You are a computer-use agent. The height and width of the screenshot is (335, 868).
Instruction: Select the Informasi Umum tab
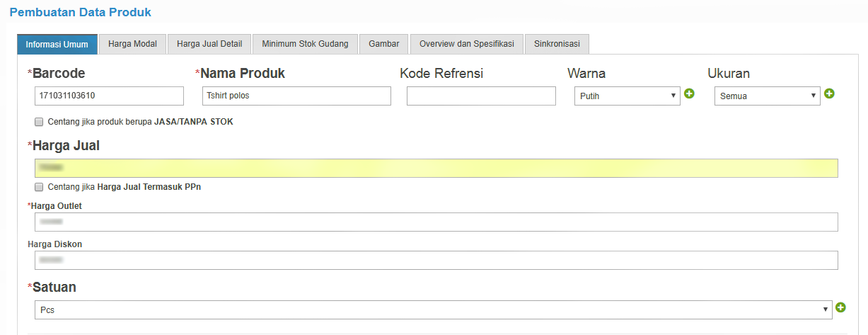57,44
